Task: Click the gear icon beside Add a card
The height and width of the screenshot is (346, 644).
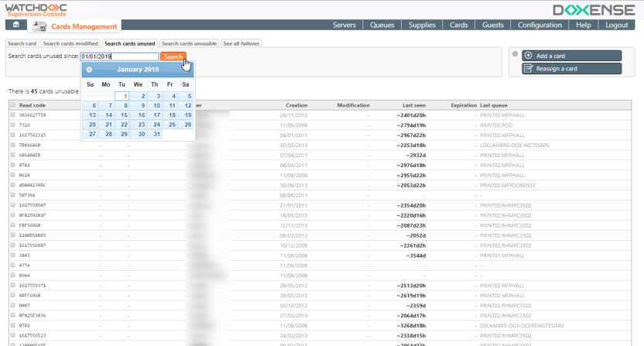Action: tap(514, 54)
